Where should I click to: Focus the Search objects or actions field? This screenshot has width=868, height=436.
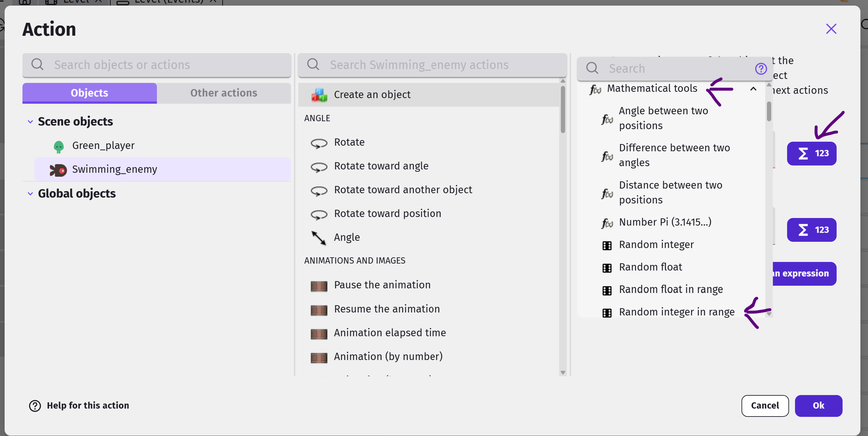(x=157, y=65)
